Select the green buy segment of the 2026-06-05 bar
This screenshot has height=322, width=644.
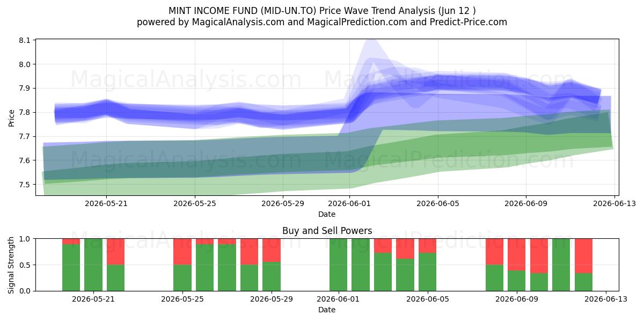point(427,272)
